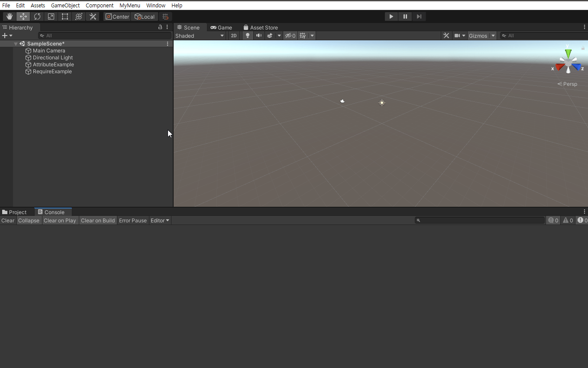Toggle the Hierarchy lock icon
Screen dimensions: 588x368
coord(160,27)
